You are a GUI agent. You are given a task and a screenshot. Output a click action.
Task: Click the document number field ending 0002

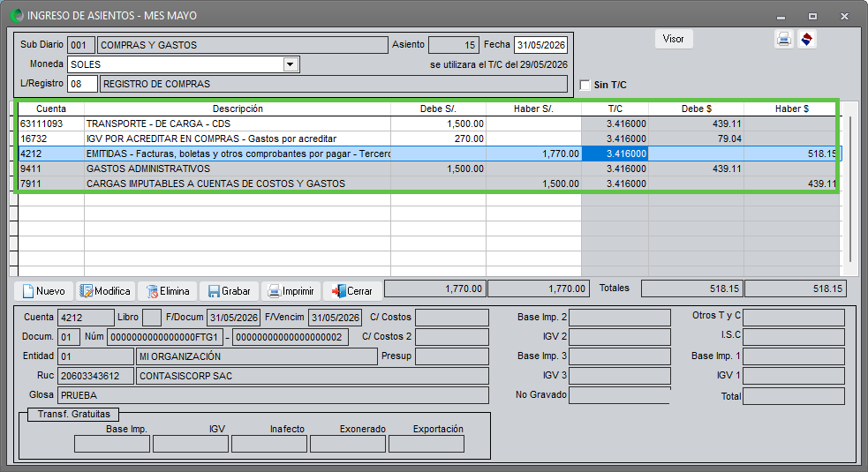[x=291, y=337]
